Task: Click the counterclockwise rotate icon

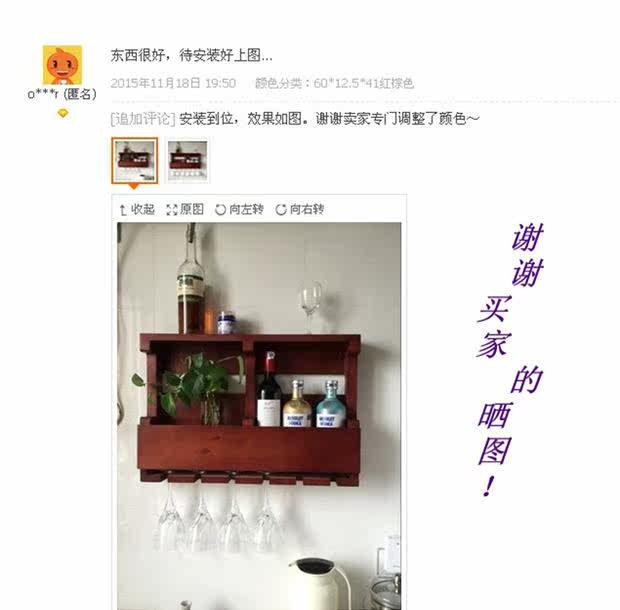Action: [x=220, y=210]
